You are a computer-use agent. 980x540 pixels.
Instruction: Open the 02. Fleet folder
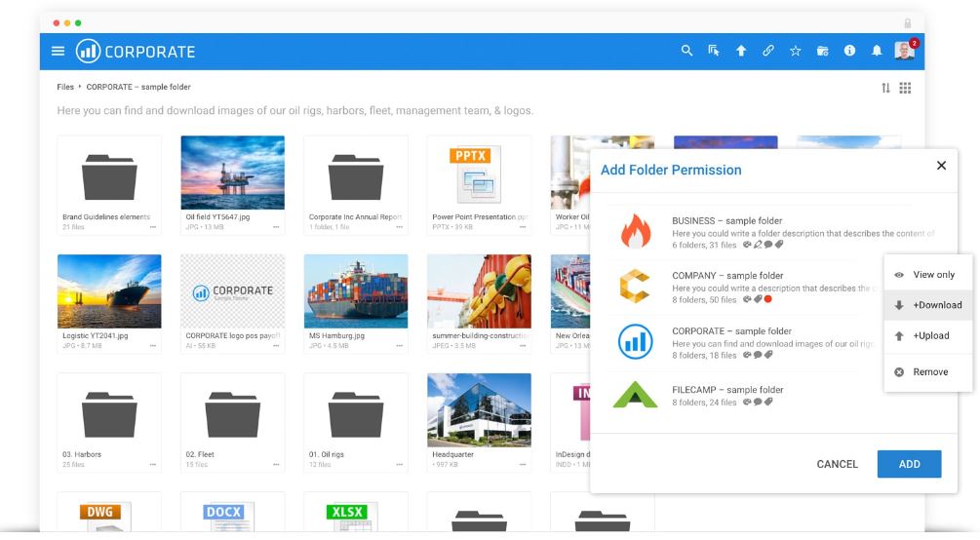232,414
